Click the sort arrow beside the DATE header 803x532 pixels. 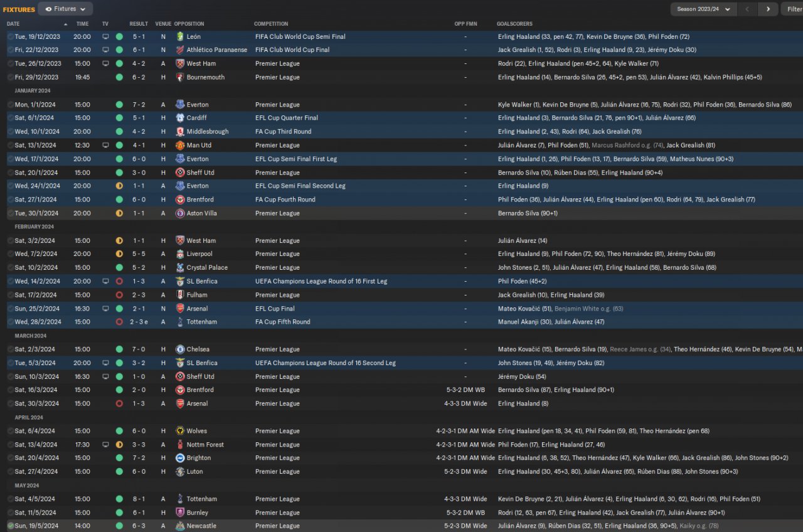click(65, 24)
